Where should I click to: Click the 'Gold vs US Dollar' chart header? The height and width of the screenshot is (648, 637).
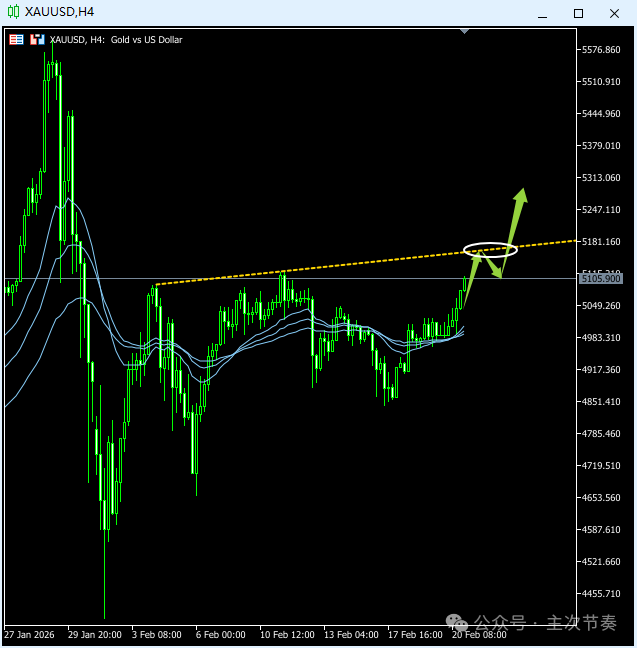tap(146, 40)
